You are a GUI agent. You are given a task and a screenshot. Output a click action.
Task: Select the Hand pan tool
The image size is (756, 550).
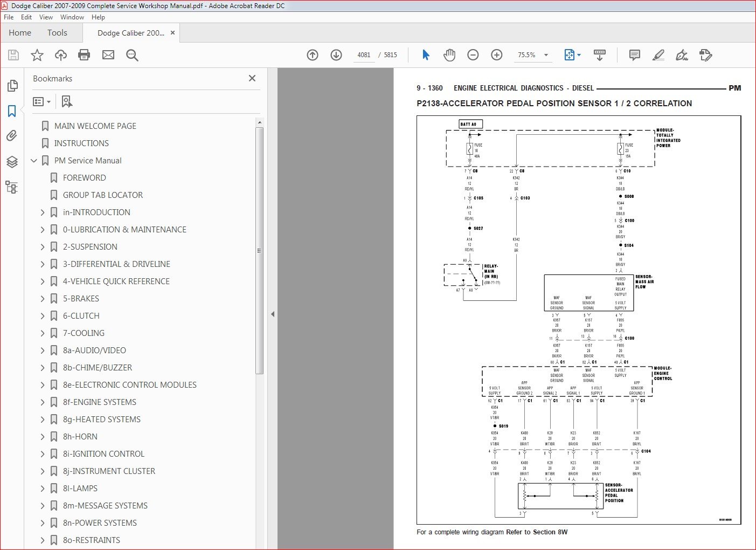pos(449,55)
